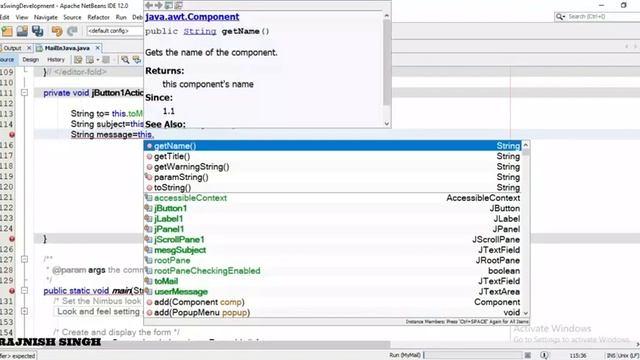640x360 pixels.
Task: Click the Javadoc popup forward arrow
Action: (159, 5)
